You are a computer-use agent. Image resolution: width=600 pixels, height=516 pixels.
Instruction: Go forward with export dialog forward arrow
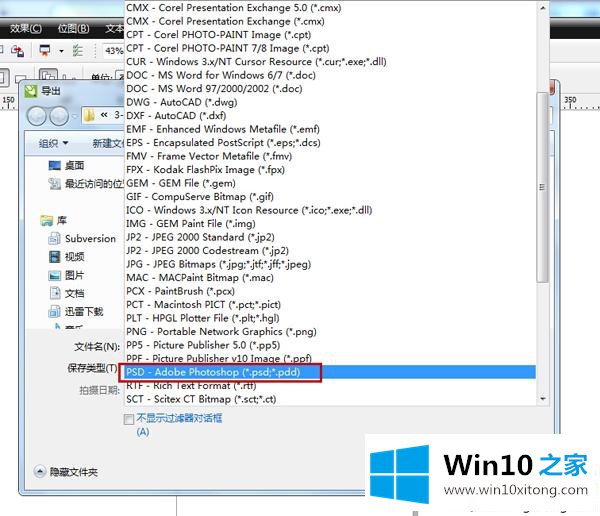(x=59, y=116)
